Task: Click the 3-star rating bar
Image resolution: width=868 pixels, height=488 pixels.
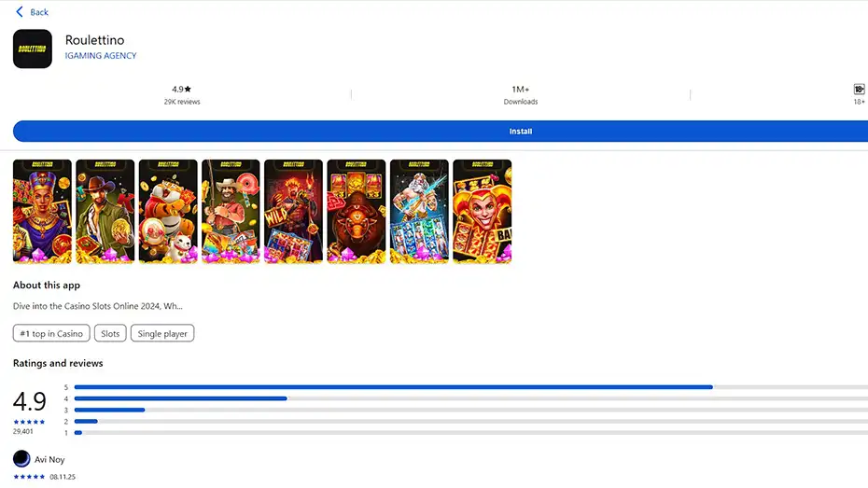Action: pos(471,410)
